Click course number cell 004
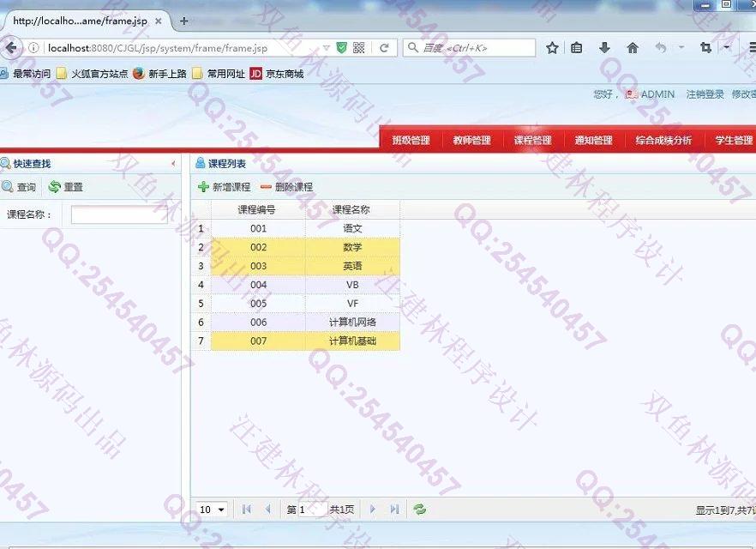756x549 pixels. (x=259, y=285)
